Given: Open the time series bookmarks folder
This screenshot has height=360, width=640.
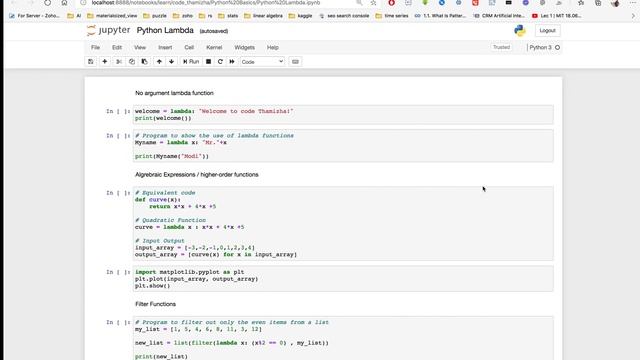Looking at the screenshot, I should 392,16.
